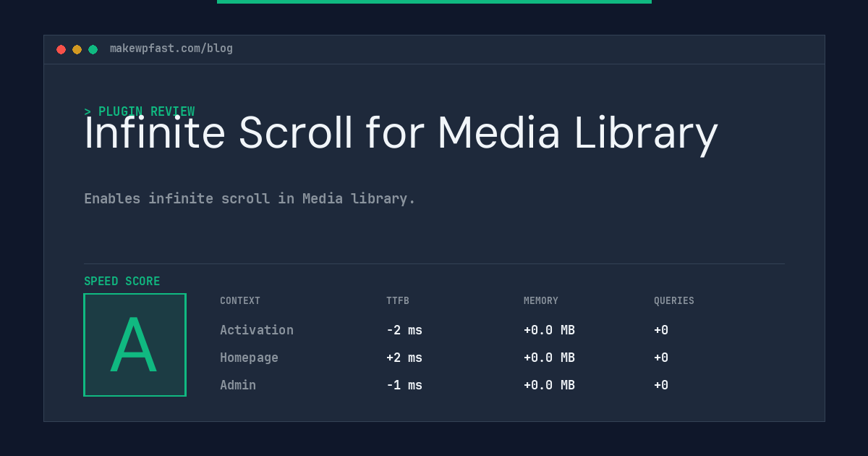868x456 pixels.
Task: Click Homepage queries value +0
Action: point(661,358)
